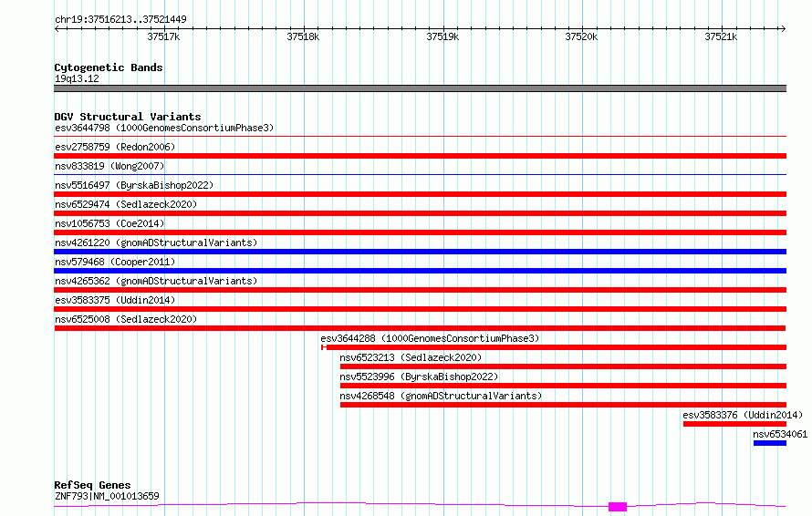This screenshot has width=812, height=516.
Task: Click the 37521k ruler marker
Action: 721,36
